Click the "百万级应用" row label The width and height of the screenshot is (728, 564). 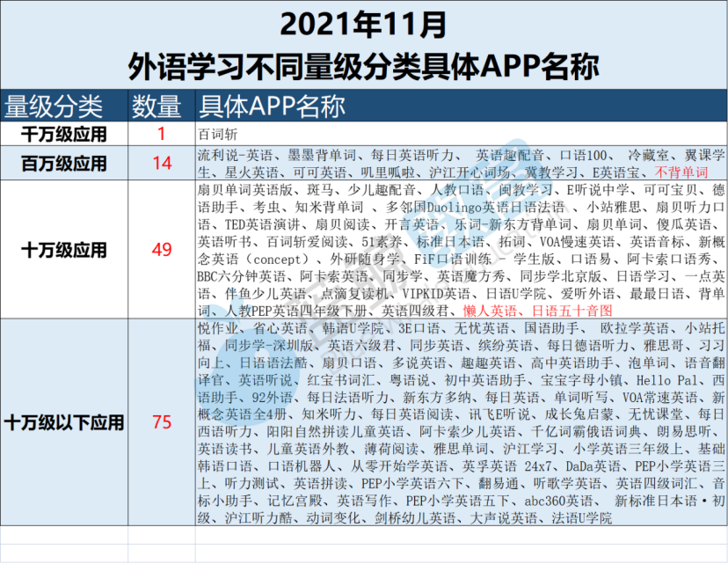pos(64,163)
